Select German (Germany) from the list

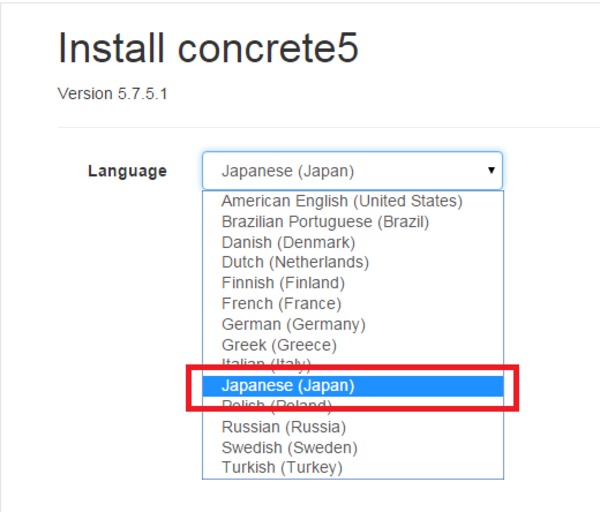pyautogui.click(x=352, y=324)
